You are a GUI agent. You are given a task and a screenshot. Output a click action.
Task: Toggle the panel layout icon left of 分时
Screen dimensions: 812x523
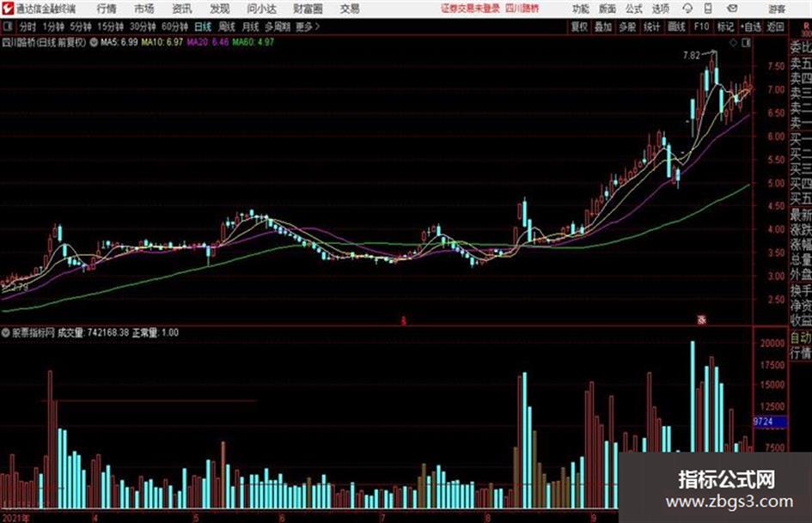[x=8, y=27]
